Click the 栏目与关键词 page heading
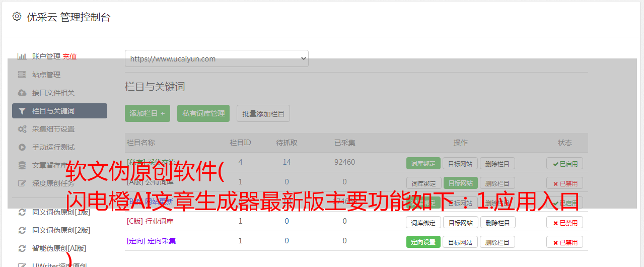The image size is (644, 267). click(155, 87)
